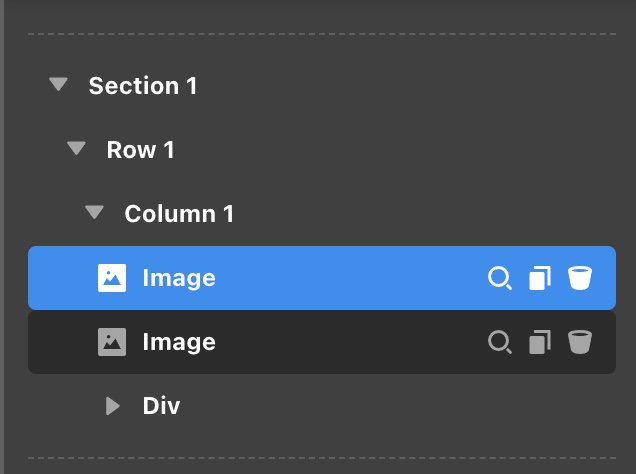Duplicate the second Image element
The width and height of the screenshot is (636, 474).
[x=540, y=342]
